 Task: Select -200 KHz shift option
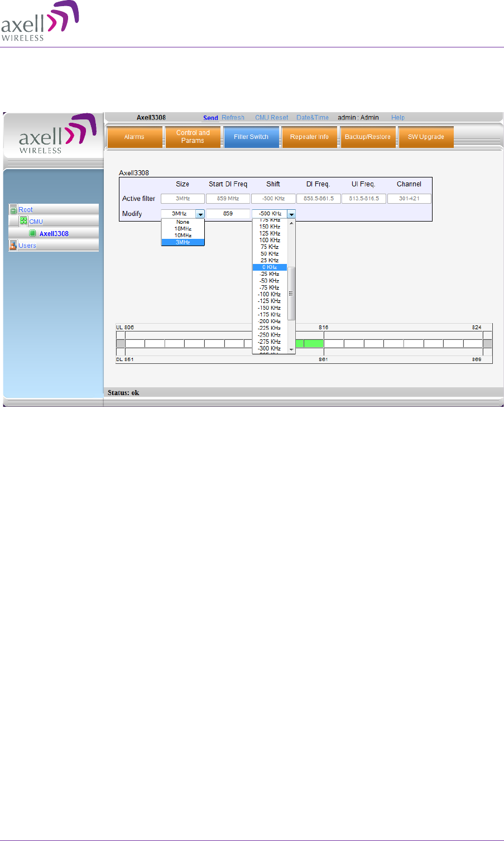[x=270, y=321]
